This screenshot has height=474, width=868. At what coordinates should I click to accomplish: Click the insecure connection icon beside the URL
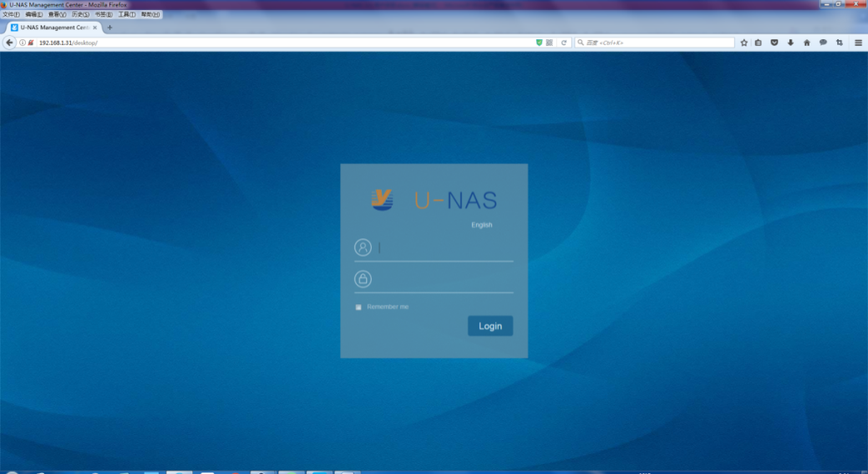tap(31, 43)
